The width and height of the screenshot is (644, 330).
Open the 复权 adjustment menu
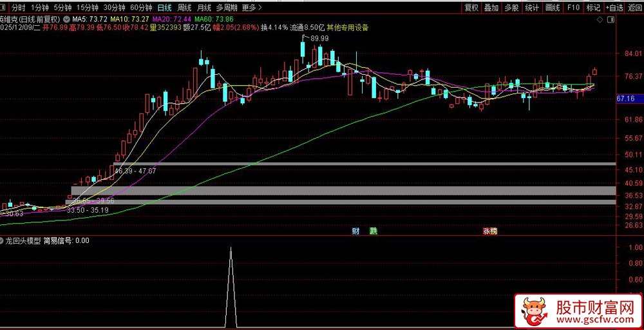[471, 7]
